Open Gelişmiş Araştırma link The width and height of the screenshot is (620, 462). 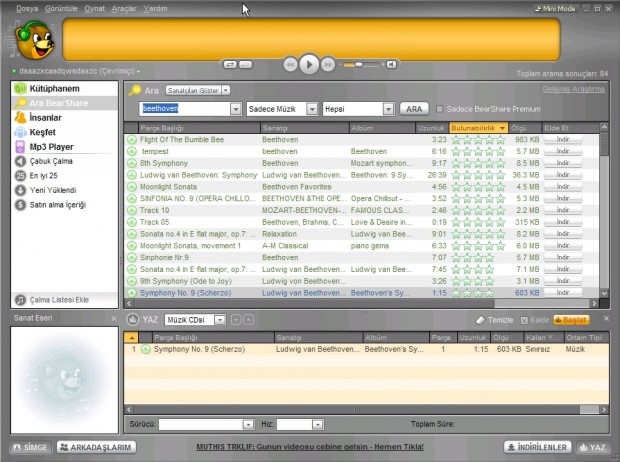(x=573, y=89)
